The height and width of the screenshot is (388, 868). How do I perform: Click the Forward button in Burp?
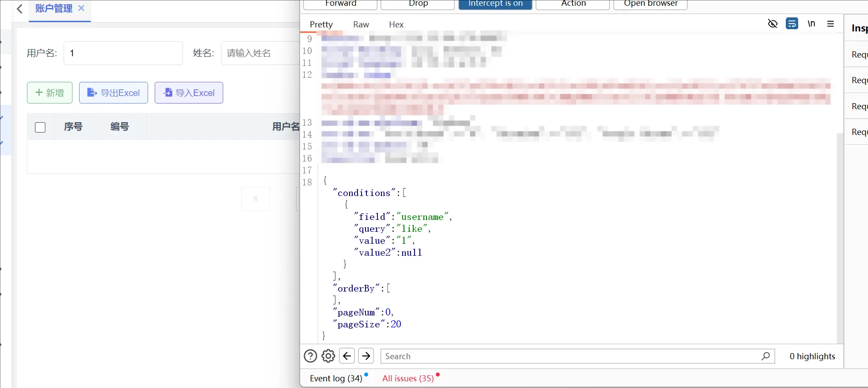pyautogui.click(x=340, y=4)
